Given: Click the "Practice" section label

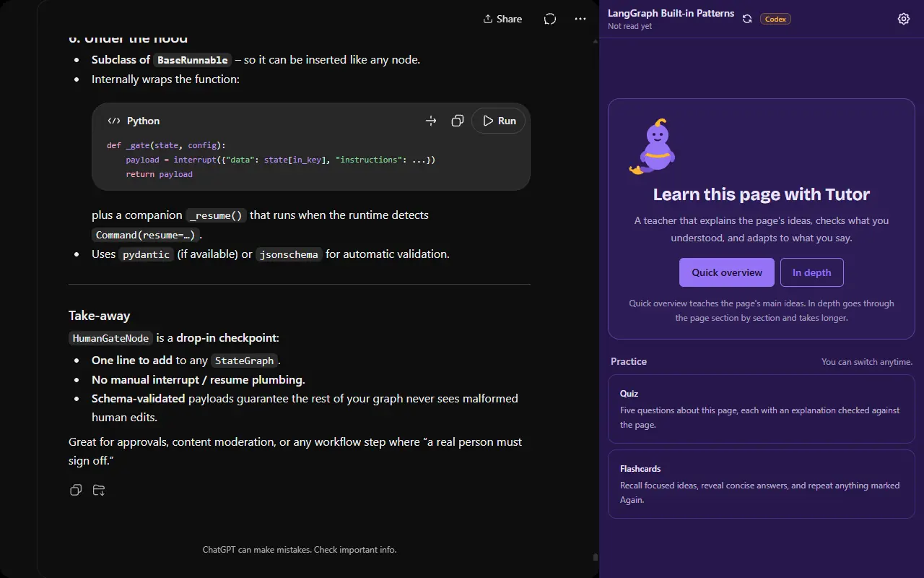Looking at the screenshot, I should [629, 361].
